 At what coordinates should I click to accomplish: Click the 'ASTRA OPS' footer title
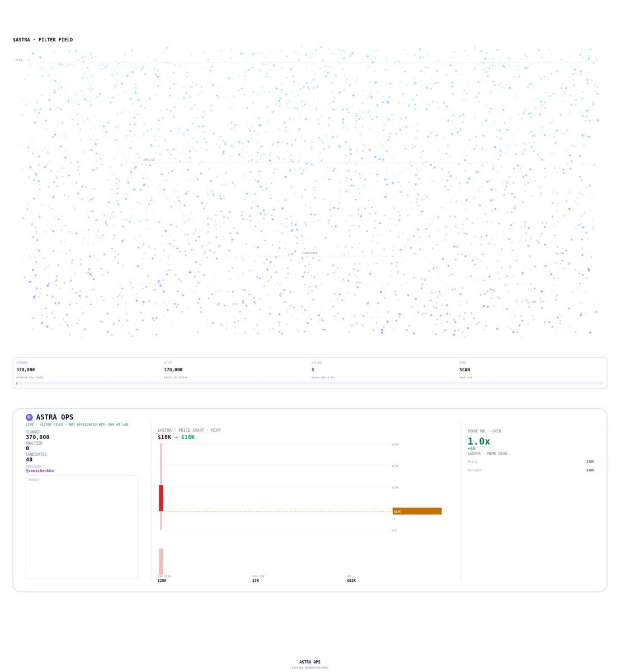click(x=310, y=662)
